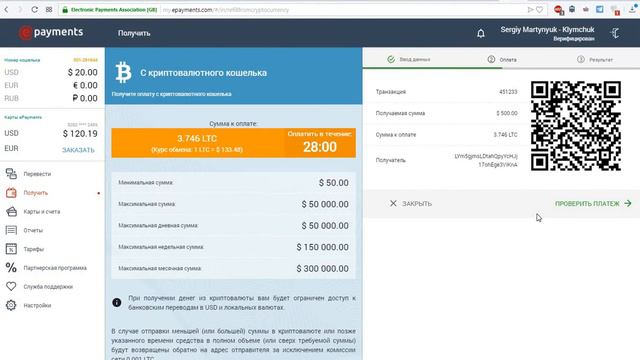Click the heart Служба поддержки icon
Viewport: 640px width, 360px height.
[11, 286]
